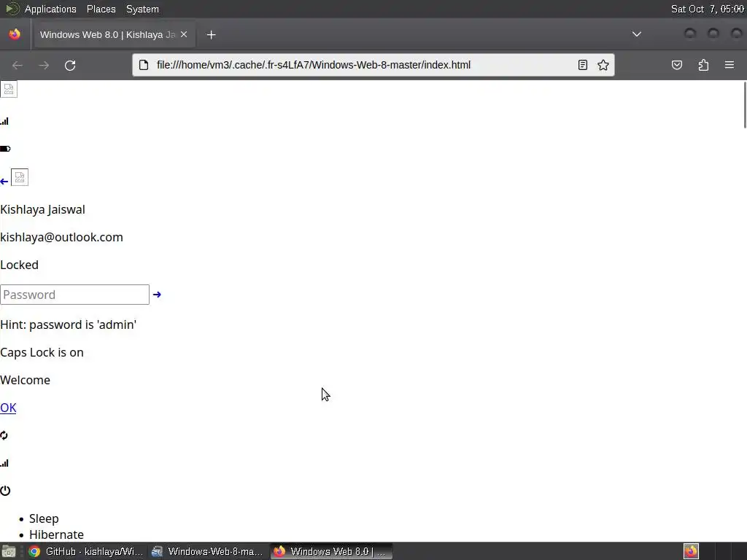The height and width of the screenshot is (560, 747).
Task: Click the Firefox logo icon in tab bar
Action: 15,34
